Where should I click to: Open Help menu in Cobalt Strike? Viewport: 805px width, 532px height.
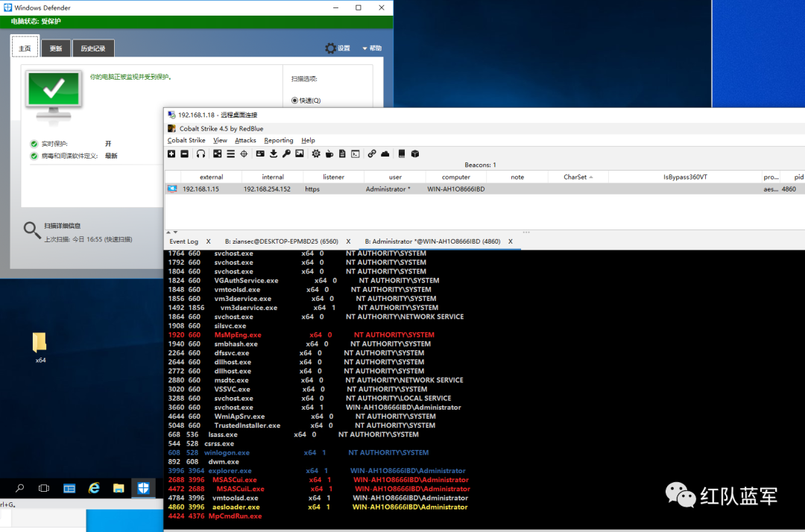tap(308, 141)
